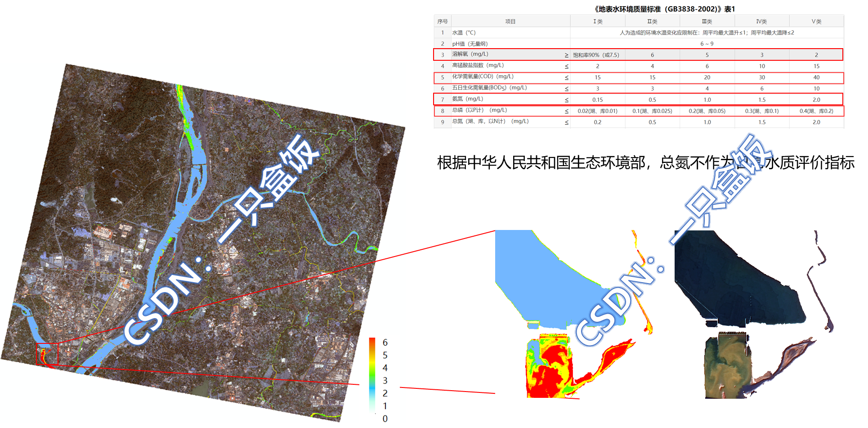868x428 pixels.
Task: Click the table title 《地表水环境质量标准（GB3838-2002)》表1
Action: point(664,9)
